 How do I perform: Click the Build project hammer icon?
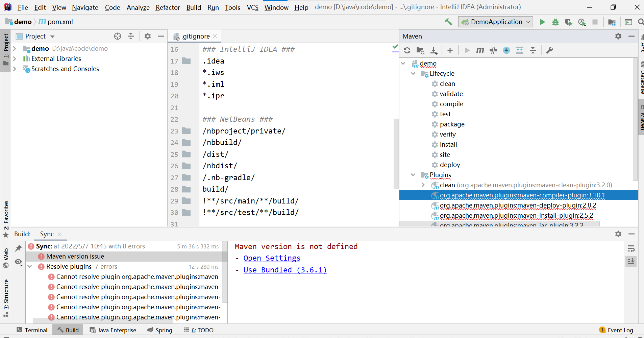[x=448, y=22]
